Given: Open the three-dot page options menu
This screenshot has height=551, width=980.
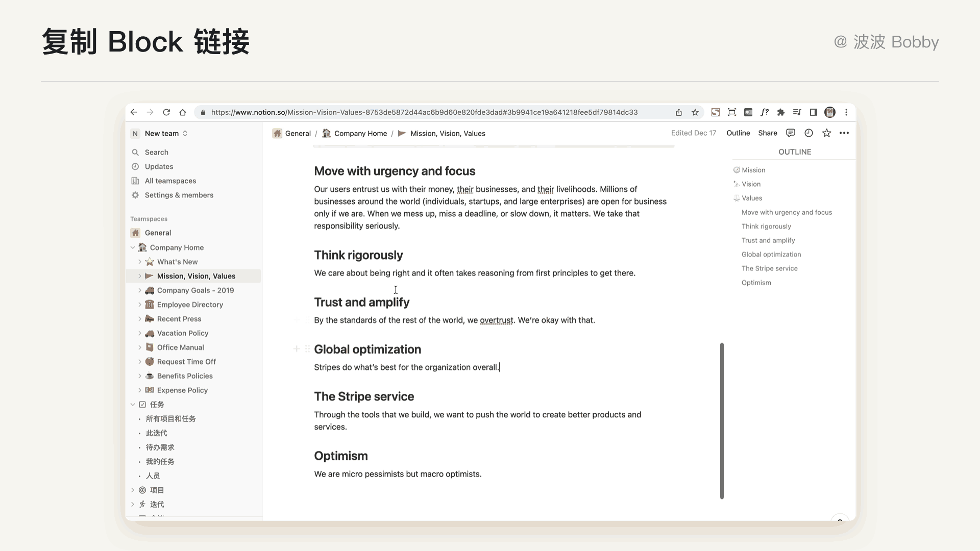Looking at the screenshot, I should click(x=844, y=133).
